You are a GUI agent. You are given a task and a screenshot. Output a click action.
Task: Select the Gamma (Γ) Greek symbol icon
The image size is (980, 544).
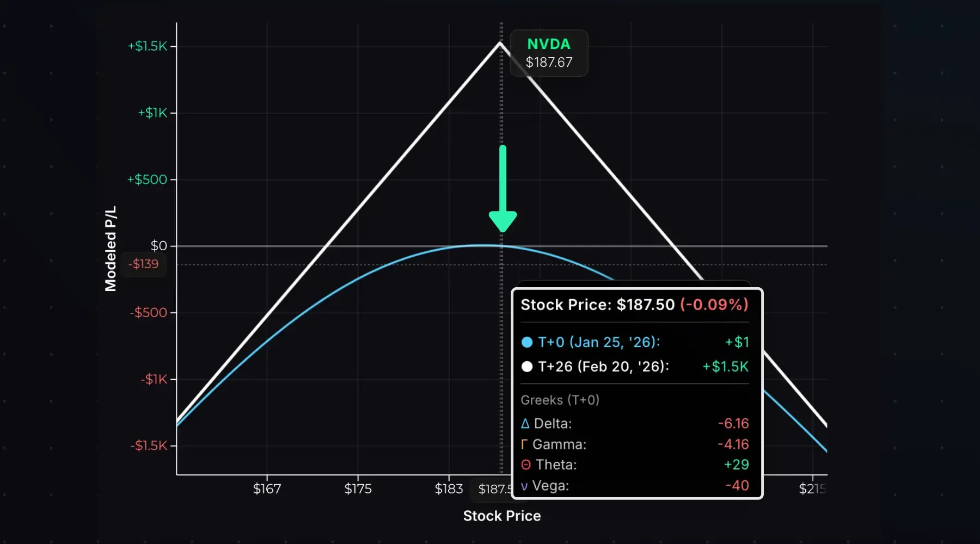click(524, 444)
